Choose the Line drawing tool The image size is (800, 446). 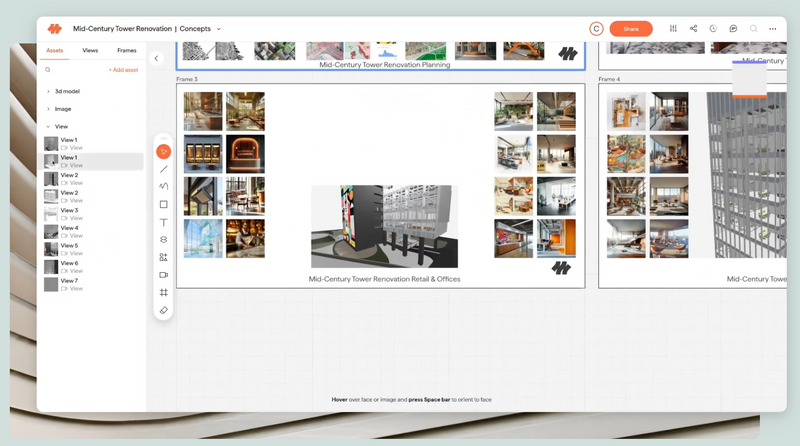click(163, 169)
